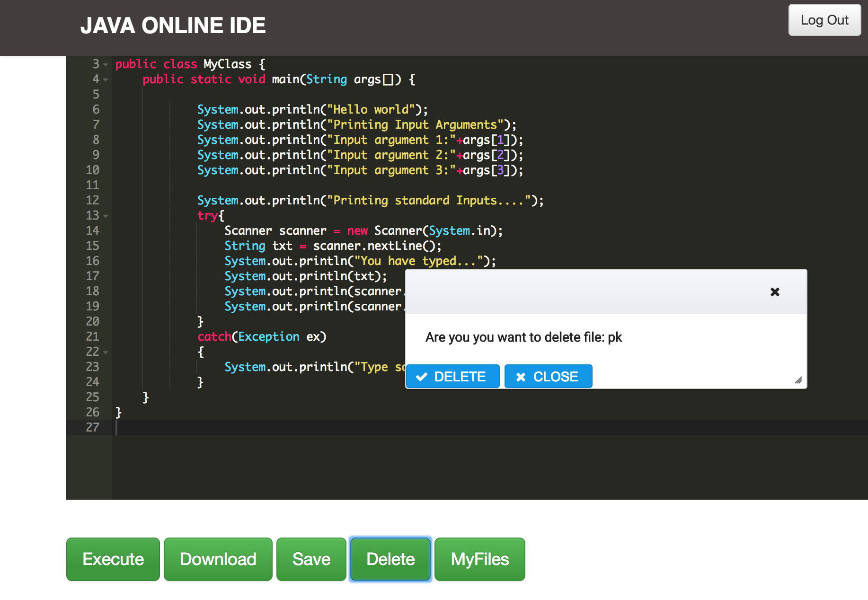868x600 pixels.
Task: Click the catch(Exception ex) line
Action: pos(262,337)
